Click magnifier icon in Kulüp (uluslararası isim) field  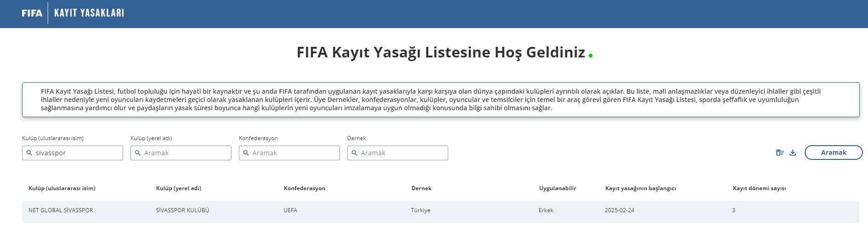click(x=29, y=153)
